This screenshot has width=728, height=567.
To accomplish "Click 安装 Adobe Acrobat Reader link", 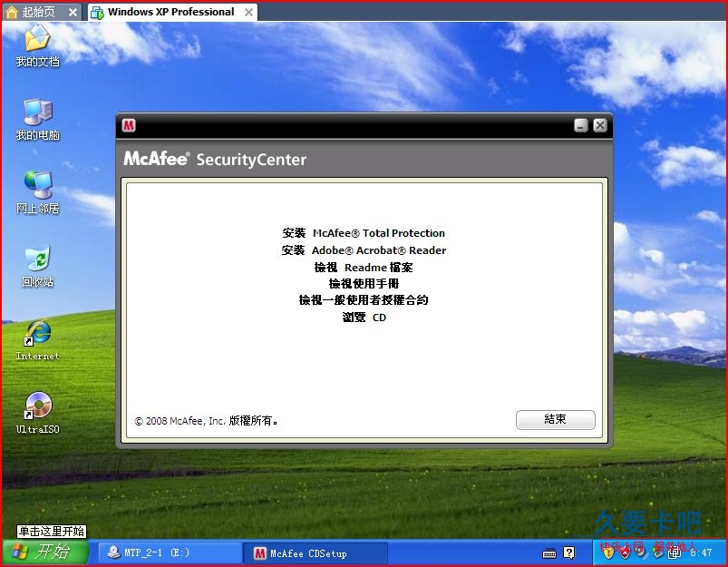I will point(364,250).
